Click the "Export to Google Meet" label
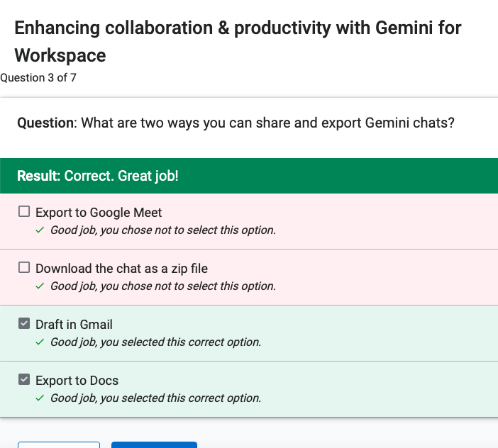 99,213
